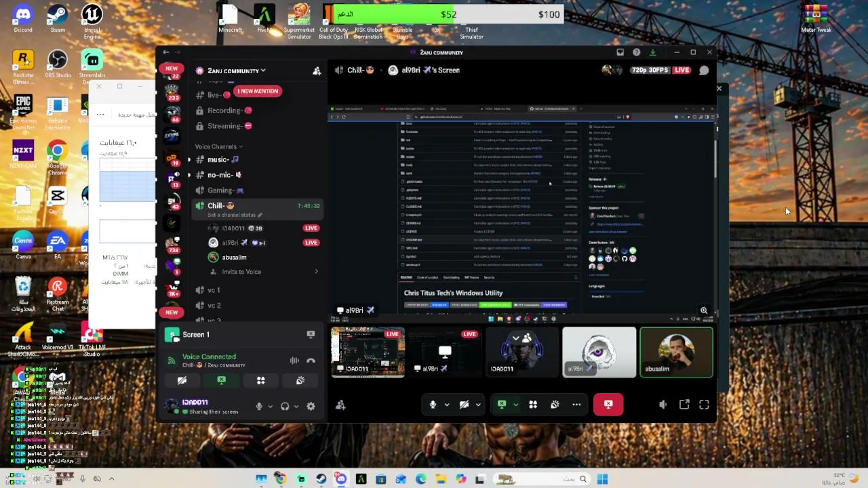Set a channel status link
The height and width of the screenshot is (488, 868).
pyautogui.click(x=235, y=215)
